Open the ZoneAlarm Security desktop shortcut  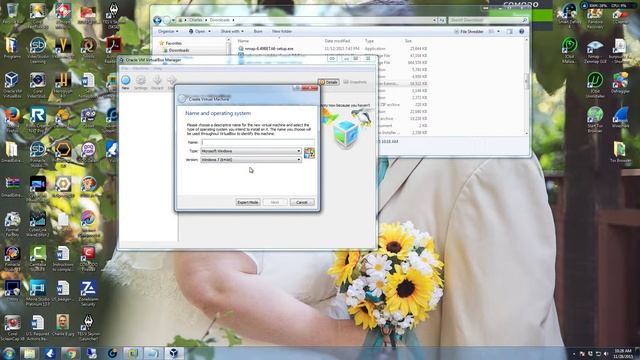(88, 293)
